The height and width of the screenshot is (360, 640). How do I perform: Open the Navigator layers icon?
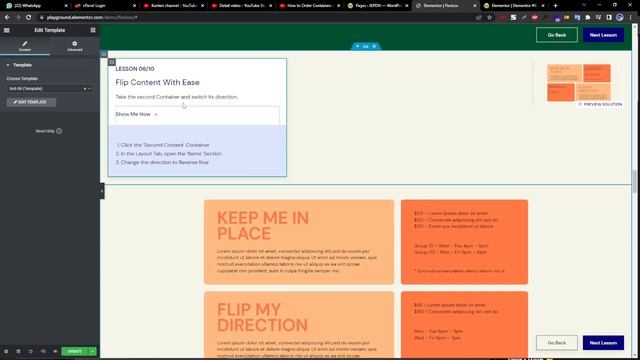point(18,351)
